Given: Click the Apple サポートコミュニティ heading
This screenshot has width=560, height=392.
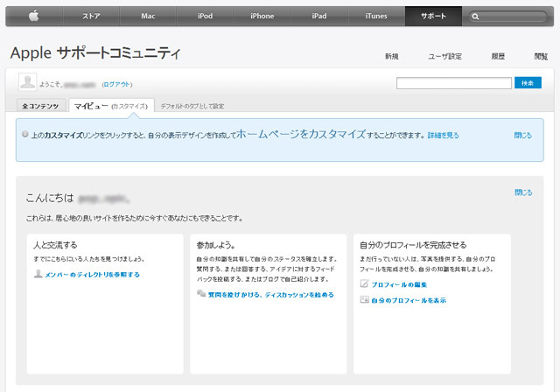Looking at the screenshot, I should point(95,53).
